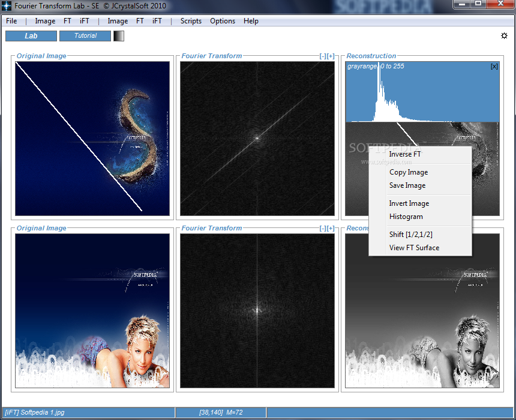Click the bottom 'Fourier Transform' panel title
This screenshot has height=420, width=516.
point(212,228)
